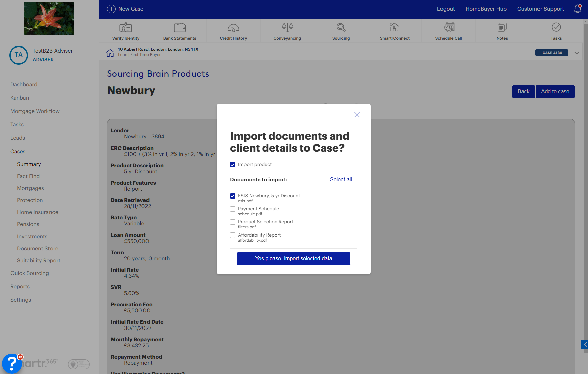588x374 pixels.
Task: Open Settings in sidebar
Action: point(21,300)
